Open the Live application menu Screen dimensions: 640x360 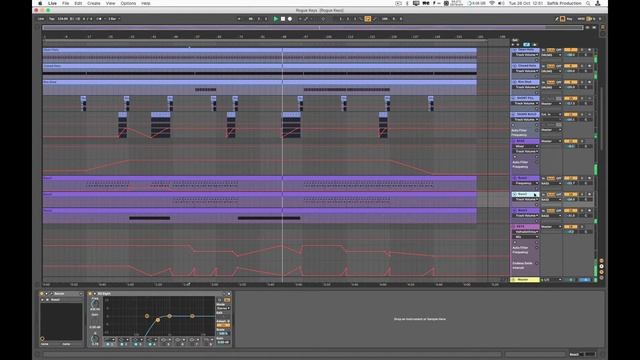pyautogui.click(x=53, y=3)
